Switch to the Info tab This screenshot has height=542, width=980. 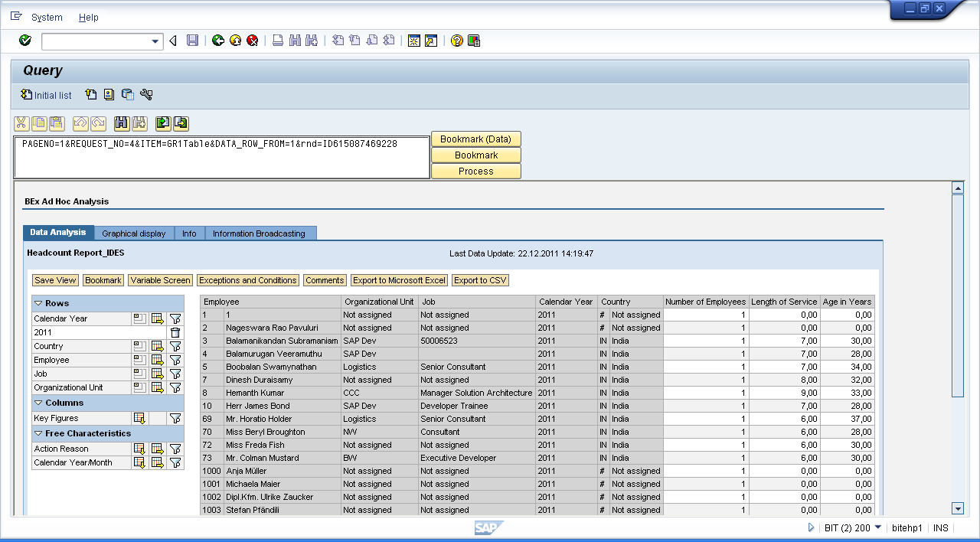coord(189,233)
